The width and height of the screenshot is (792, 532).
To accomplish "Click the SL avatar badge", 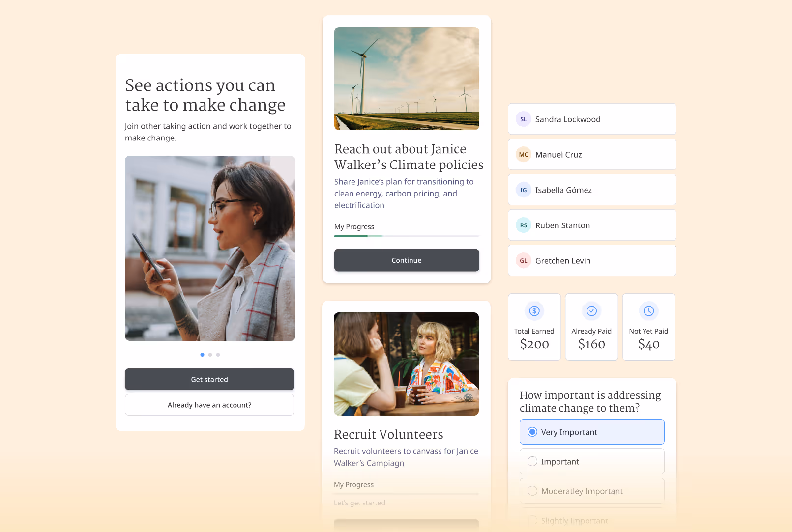I will pos(524,119).
